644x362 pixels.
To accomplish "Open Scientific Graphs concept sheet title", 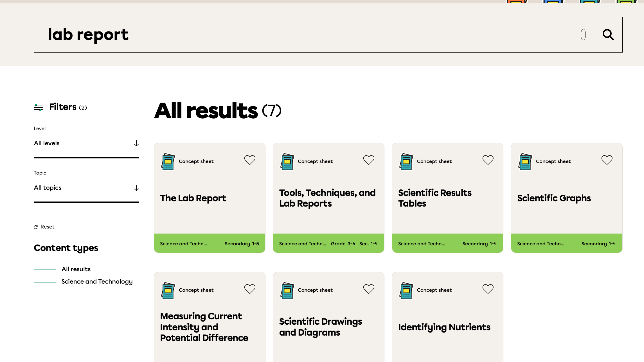I will pyautogui.click(x=554, y=198).
